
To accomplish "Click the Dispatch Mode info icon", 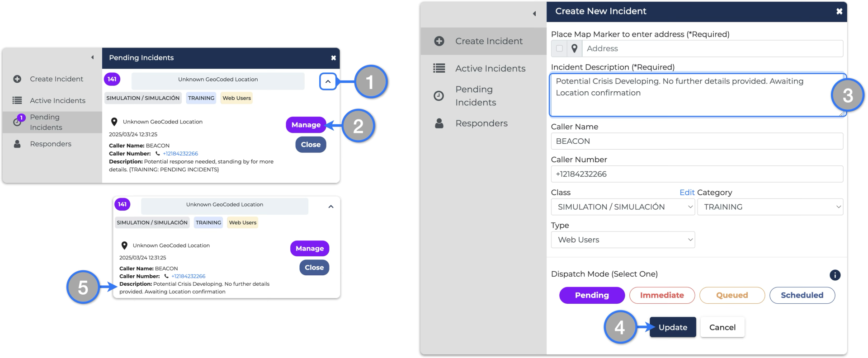I will point(835,275).
